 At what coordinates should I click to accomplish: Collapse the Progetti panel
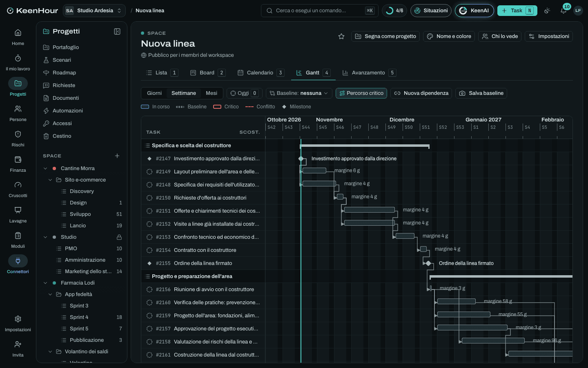click(117, 31)
